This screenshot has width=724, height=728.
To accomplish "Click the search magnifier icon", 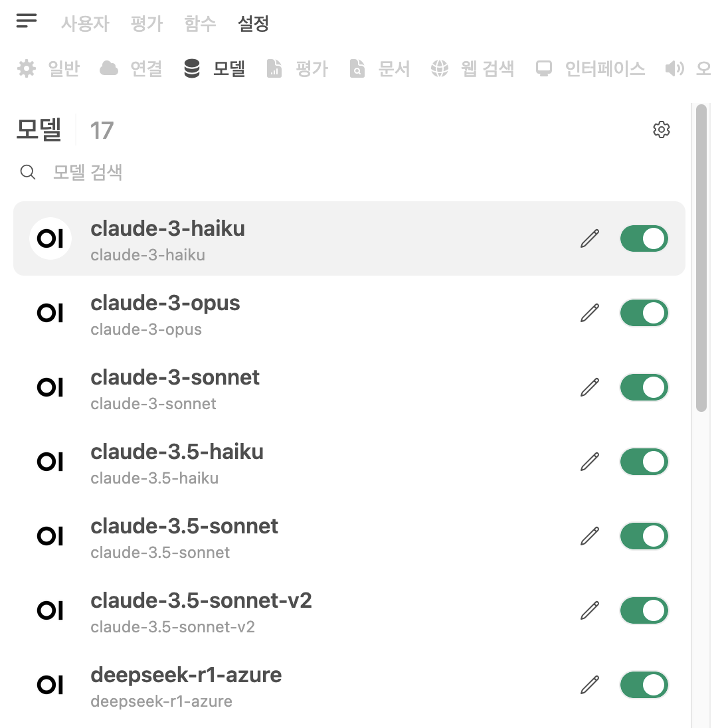I will [x=28, y=172].
